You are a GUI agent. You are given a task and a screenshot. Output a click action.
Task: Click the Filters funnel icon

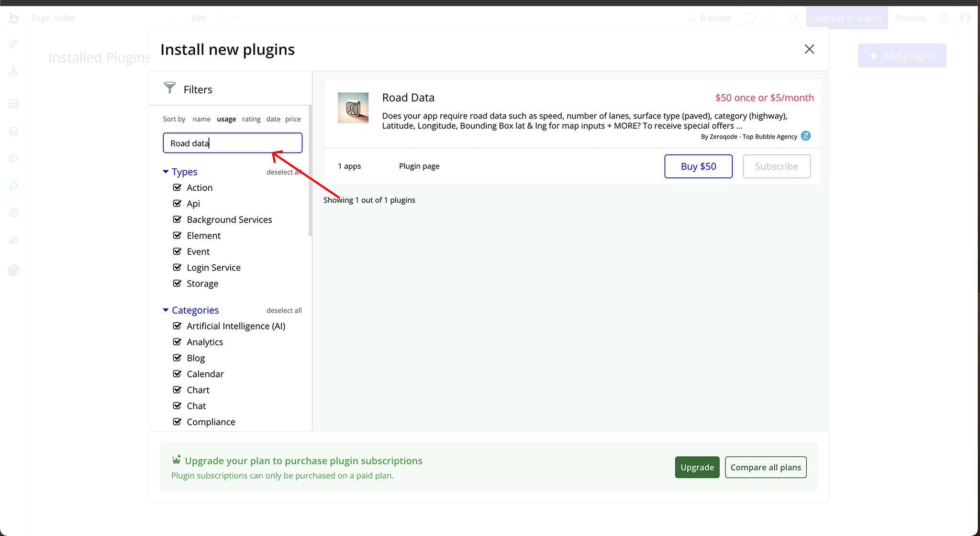(169, 88)
